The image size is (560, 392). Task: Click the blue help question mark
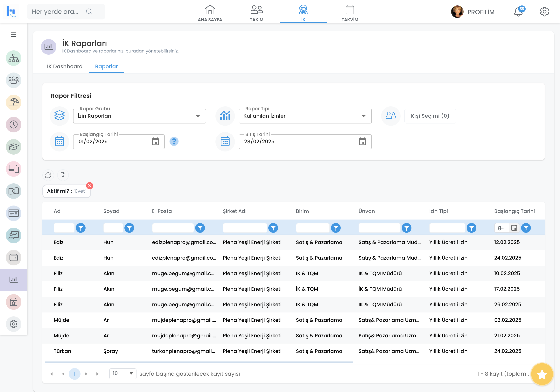(174, 142)
